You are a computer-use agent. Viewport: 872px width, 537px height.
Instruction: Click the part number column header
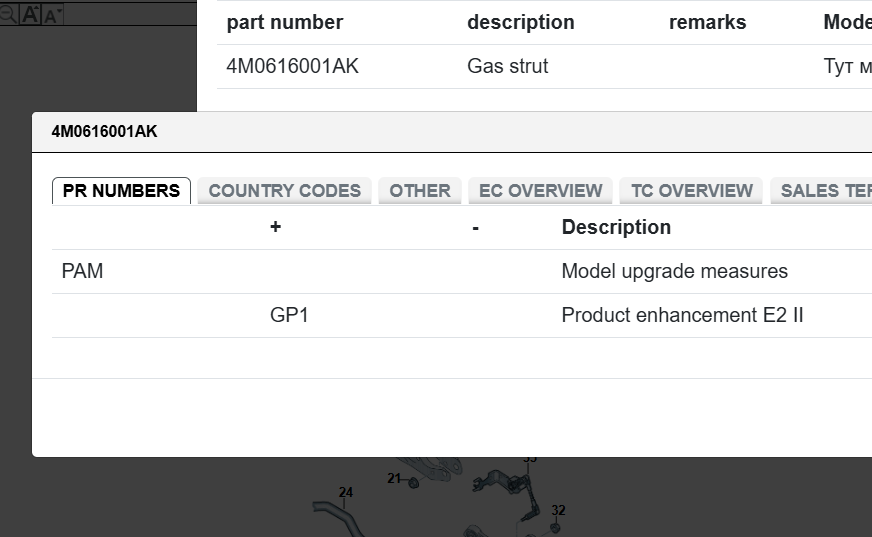point(284,23)
